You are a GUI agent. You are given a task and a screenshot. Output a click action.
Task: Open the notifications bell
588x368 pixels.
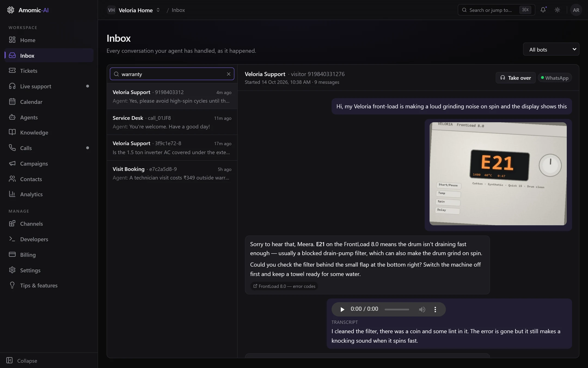[543, 10]
